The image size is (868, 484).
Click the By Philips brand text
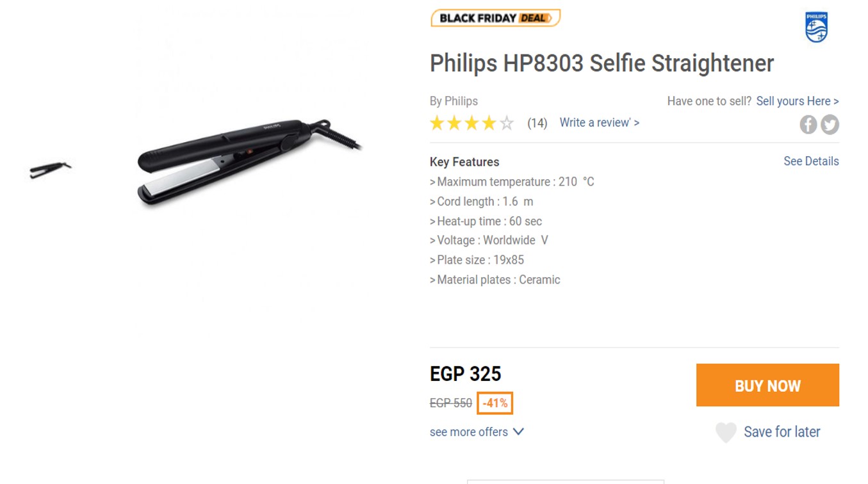(454, 101)
